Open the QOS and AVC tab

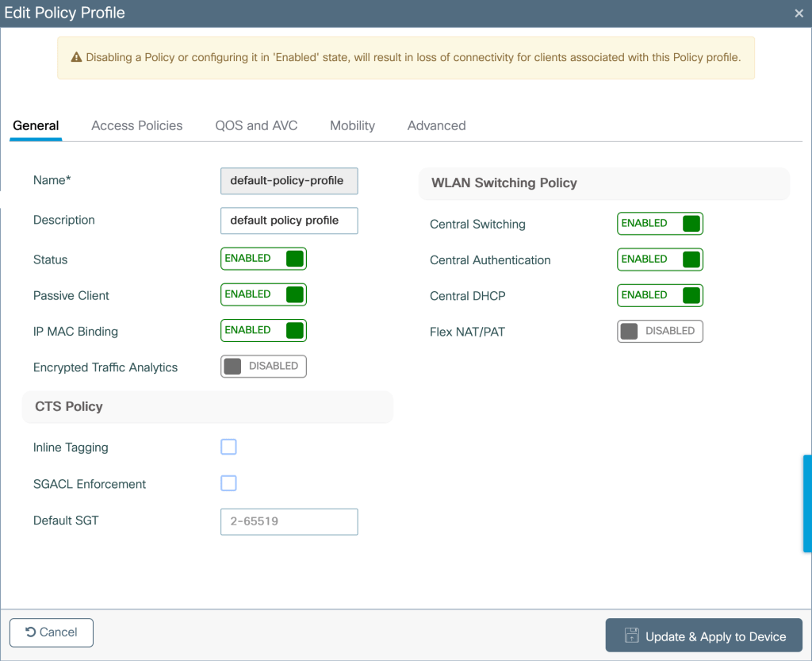[x=256, y=125]
